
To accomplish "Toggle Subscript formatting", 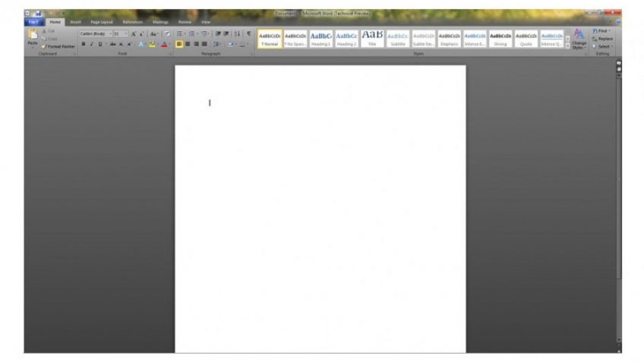I will click(x=122, y=44).
